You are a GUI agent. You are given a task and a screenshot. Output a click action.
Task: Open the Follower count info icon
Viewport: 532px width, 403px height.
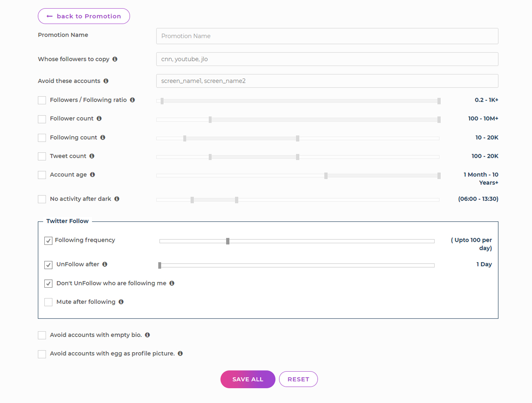(99, 118)
